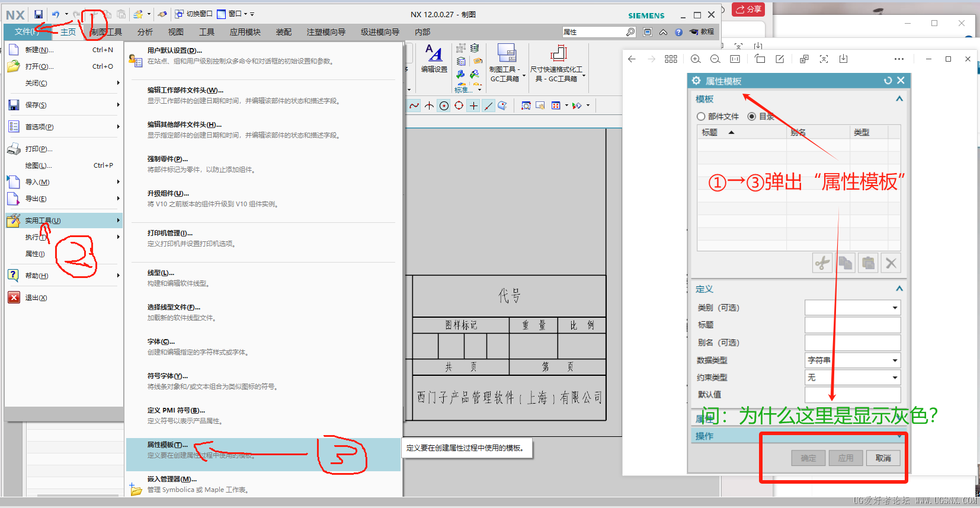The width and height of the screenshot is (980, 508).
Task: Click the red 分享 share button
Action: 748,9
